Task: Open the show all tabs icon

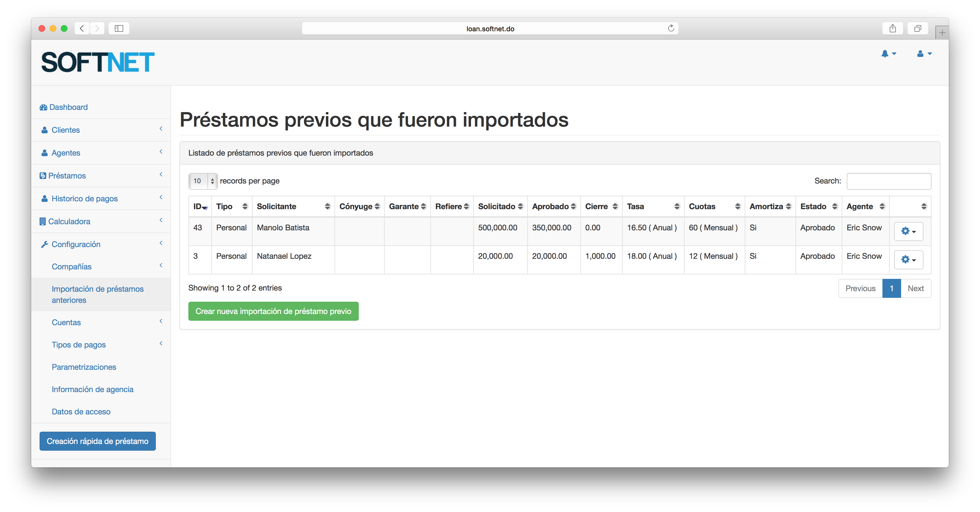Action: [918, 28]
